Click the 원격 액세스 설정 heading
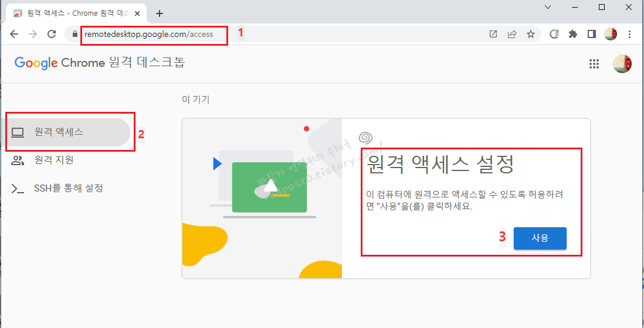The height and width of the screenshot is (328, 644). [440, 166]
